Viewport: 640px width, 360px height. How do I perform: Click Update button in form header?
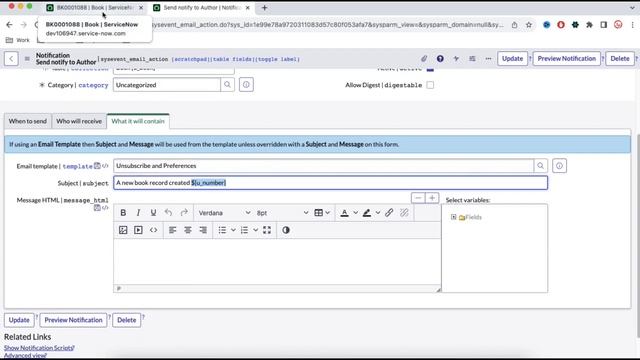coord(512,59)
